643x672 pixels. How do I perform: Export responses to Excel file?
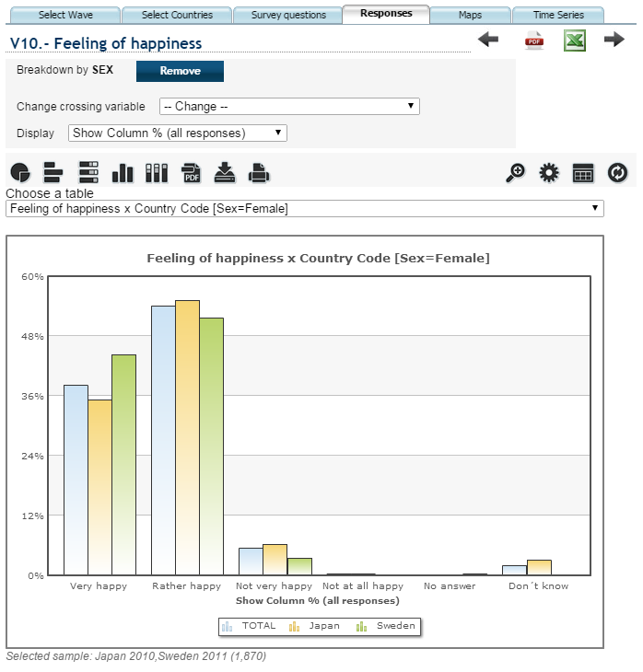(x=575, y=41)
